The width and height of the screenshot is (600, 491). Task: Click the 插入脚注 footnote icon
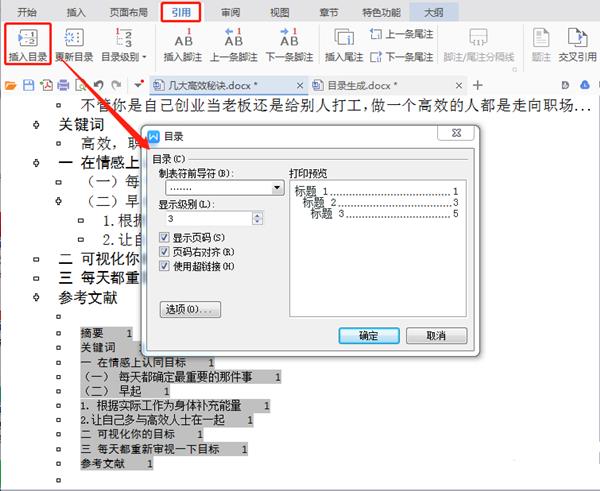(183, 38)
